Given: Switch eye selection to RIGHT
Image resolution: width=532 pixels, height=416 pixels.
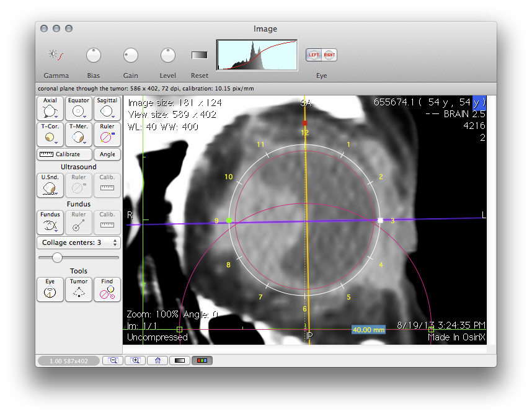Looking at the screenshot, I should [x=329, y=55].
